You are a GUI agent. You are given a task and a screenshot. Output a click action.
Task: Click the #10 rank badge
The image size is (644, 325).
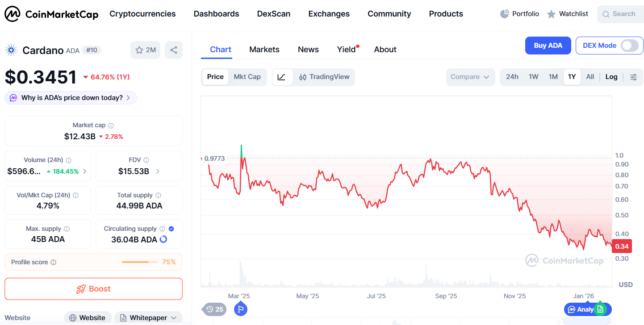pos(92,50)
